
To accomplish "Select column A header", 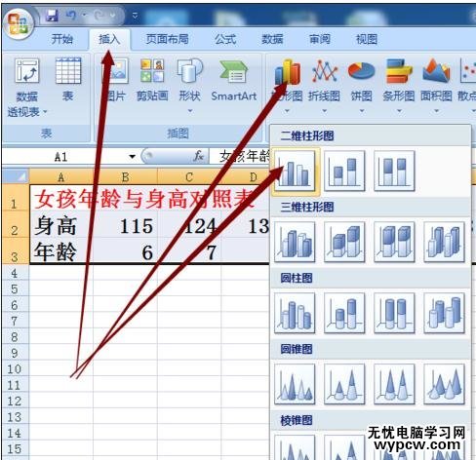I will click(x=61, y=177).
